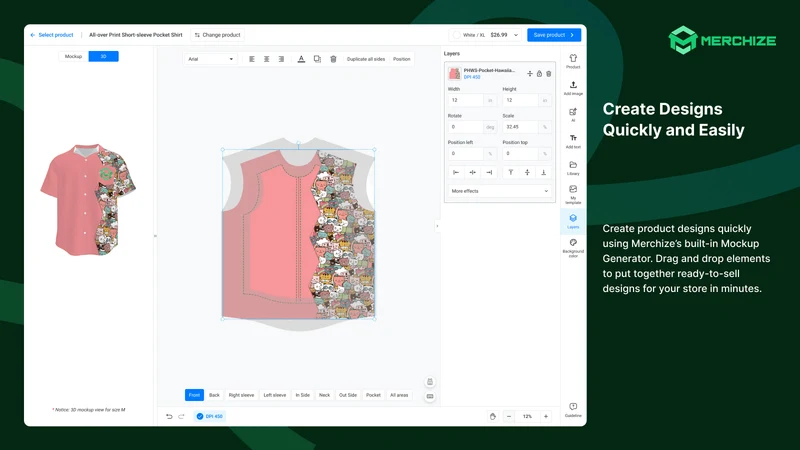The height and width of the screenshot is (450, 800).
Task: Collapse the right panel arrow
Action: [437, 226]
